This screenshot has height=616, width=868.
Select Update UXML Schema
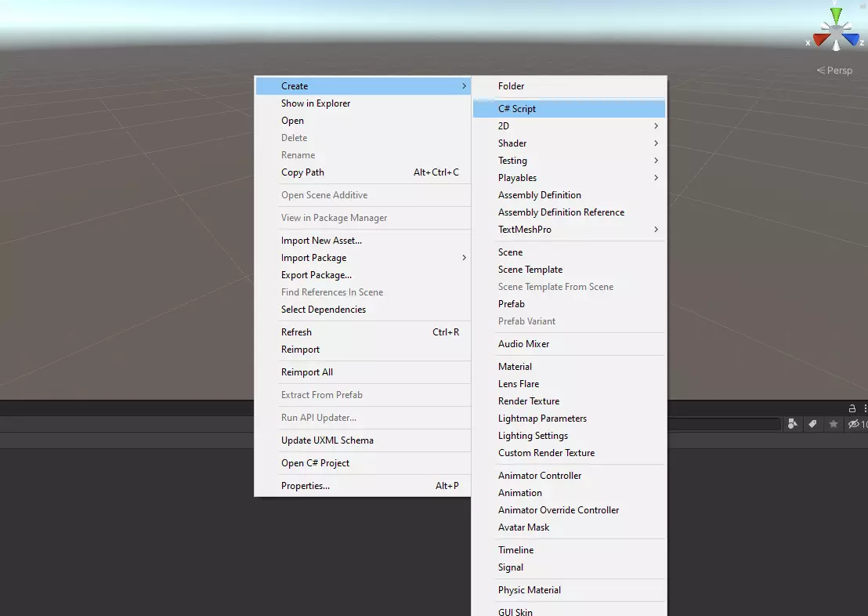(x=363, y=440)
